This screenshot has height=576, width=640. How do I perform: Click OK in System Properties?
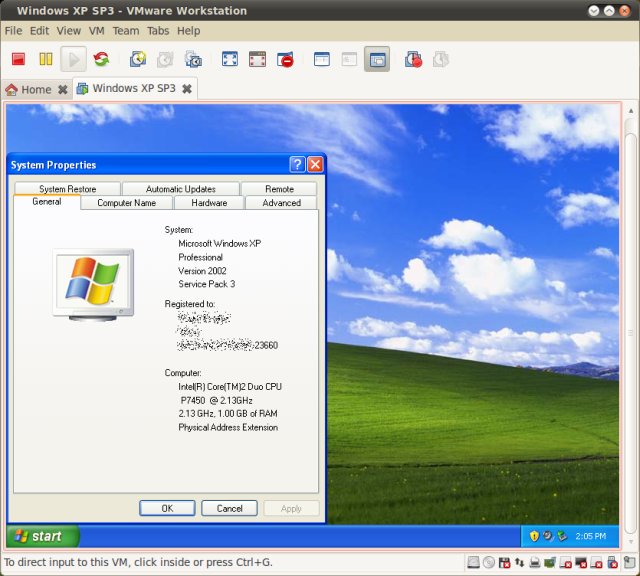coord(167,508)
